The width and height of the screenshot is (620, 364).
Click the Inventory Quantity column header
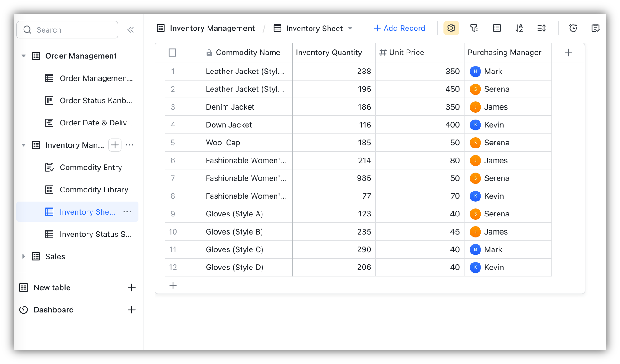[x=334, y=53]
